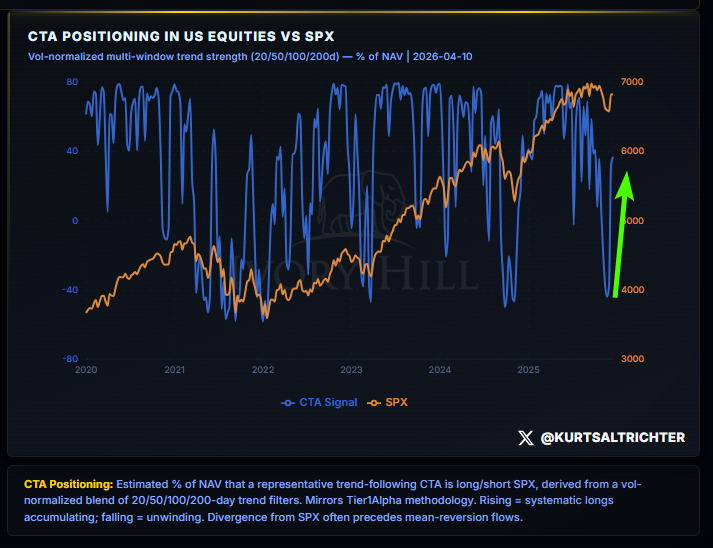This screenshot has width=713, height=548.
Task: Click the left axis value 40
Action: tap(72, 151)
